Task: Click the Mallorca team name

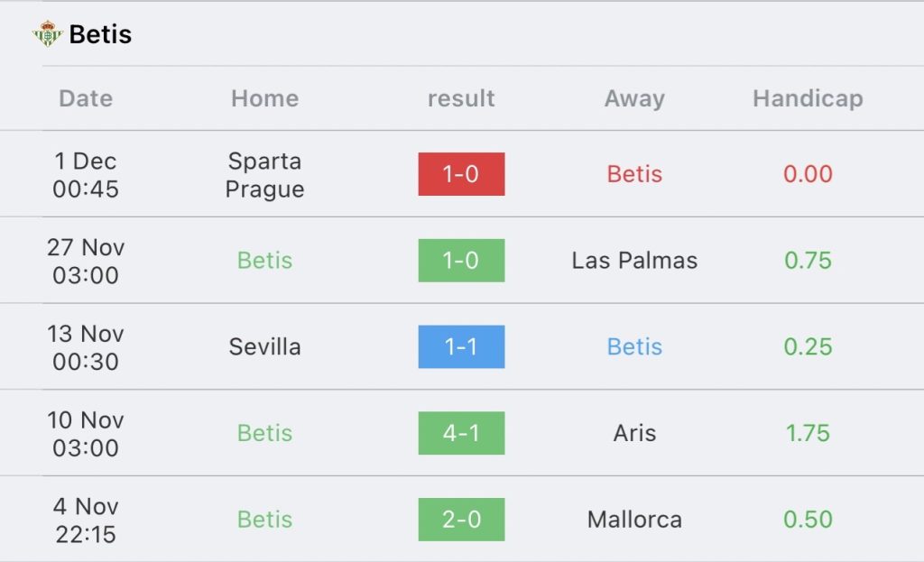Action: pyautogui.click(x=634, y=520)
